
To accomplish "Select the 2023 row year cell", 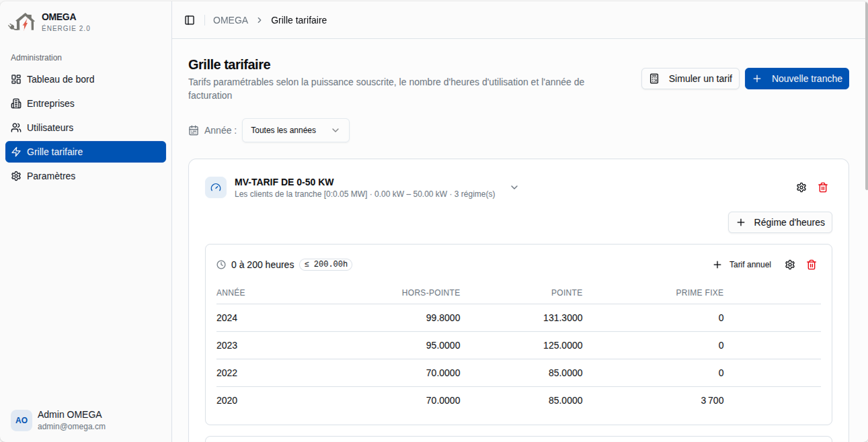I will point(227,345).
